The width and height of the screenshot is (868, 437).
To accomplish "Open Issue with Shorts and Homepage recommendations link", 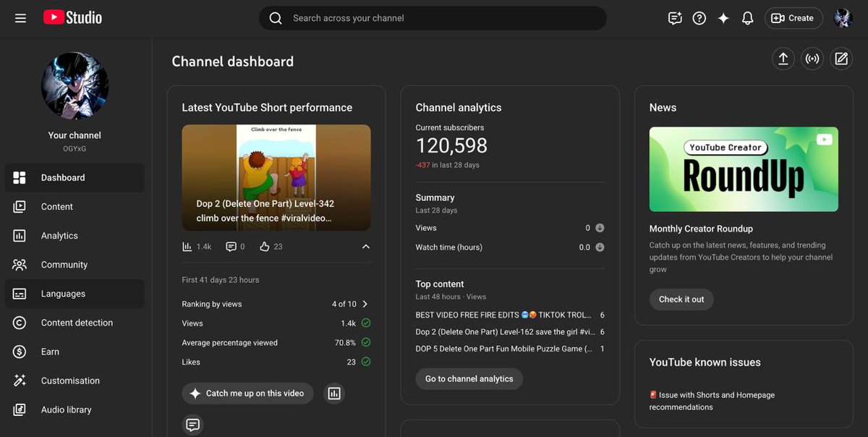I will [712, 401].
